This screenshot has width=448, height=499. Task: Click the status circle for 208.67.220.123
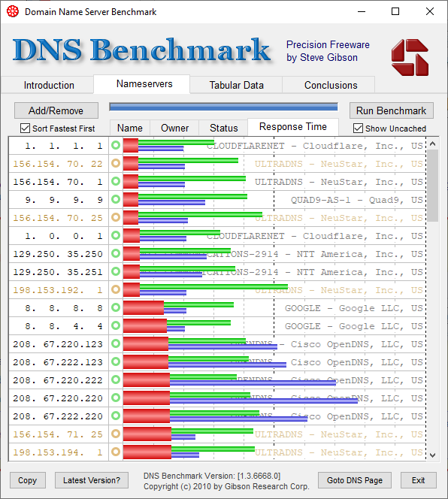(x=116, y=343)
